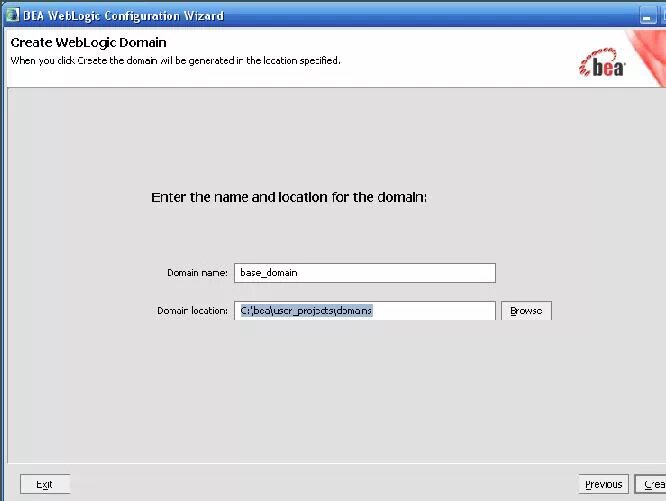Image resolution: width=666 pixels, height=501 pixels.
Task: Minimize the Configuration Wizard window
Action: (x=648, y=17)
